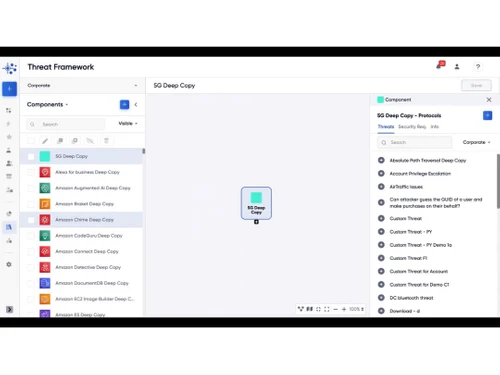
Task: Click the delete trash icon in components toolbar
Action: 106,141
